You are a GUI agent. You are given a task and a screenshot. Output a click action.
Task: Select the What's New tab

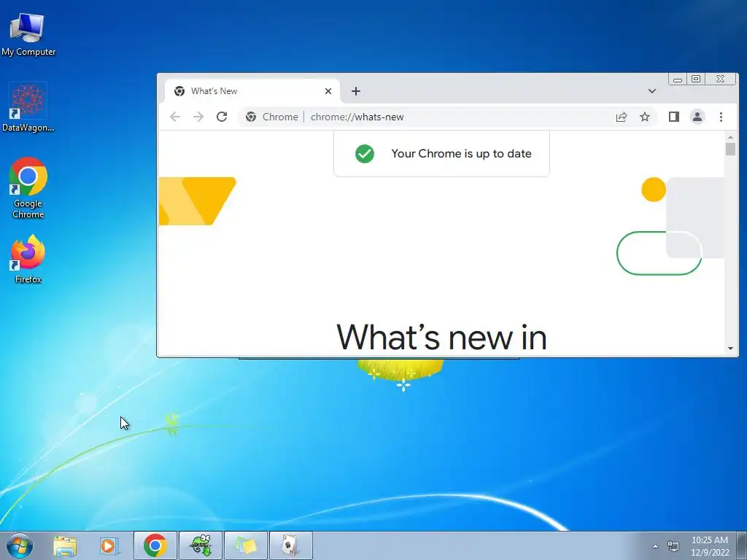(252, 91)
